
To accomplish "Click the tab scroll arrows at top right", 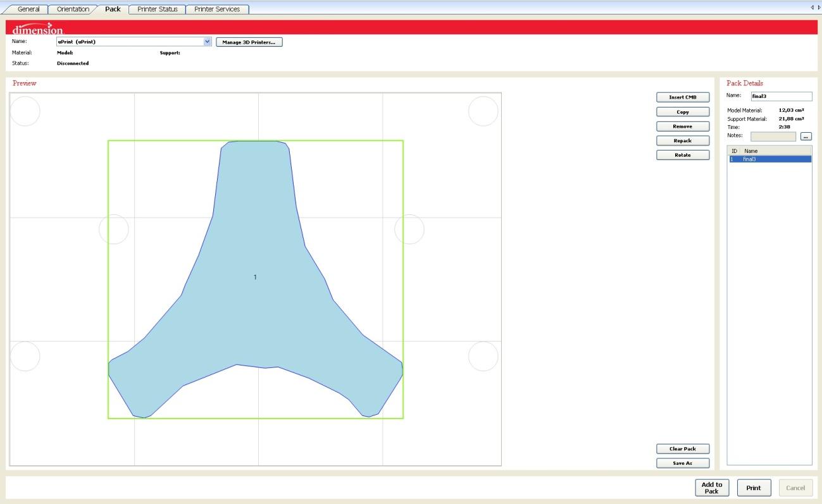I will 814,8.
